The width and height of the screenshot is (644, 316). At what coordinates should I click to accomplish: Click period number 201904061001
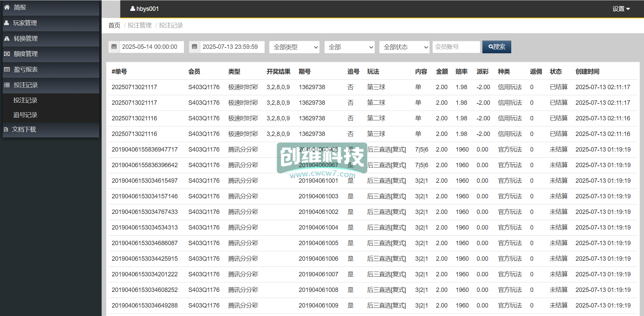[x=318, y=181]
